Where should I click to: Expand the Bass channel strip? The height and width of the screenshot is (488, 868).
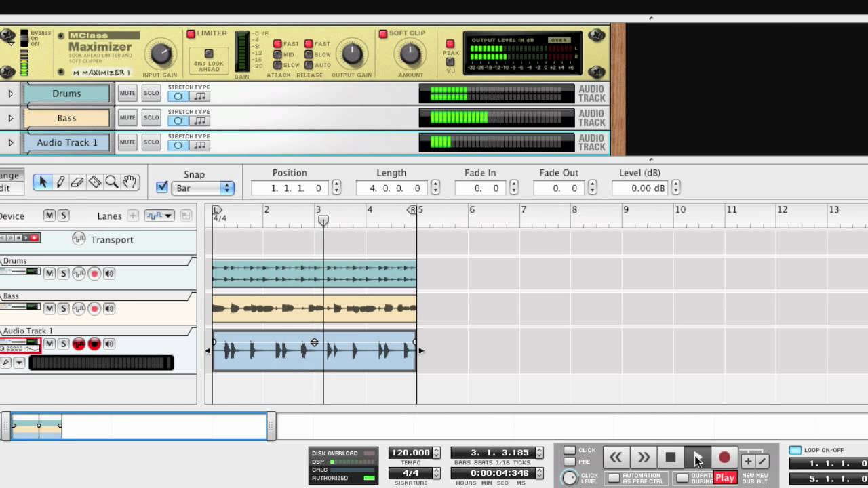10,118
